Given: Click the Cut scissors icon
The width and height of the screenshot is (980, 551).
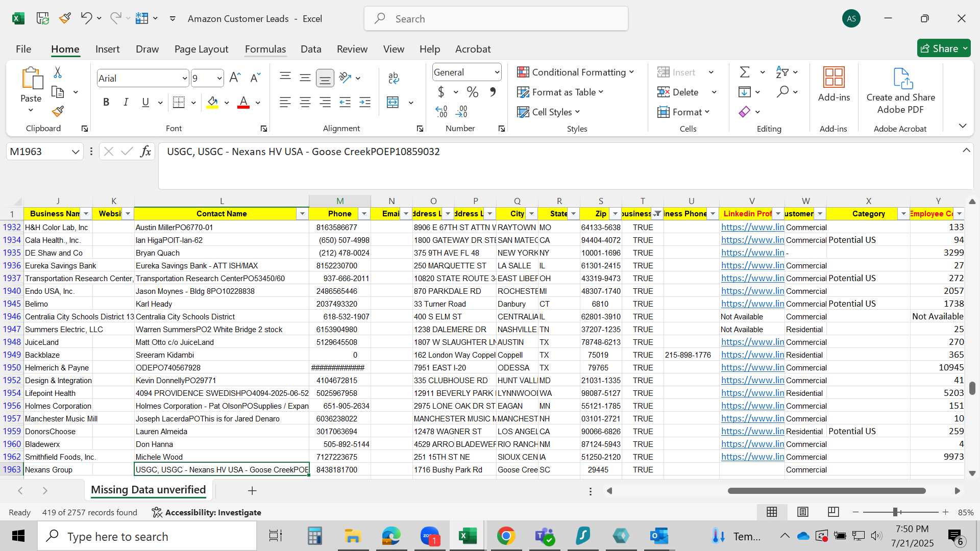Looking at the screenshot, I should [58, 72].
